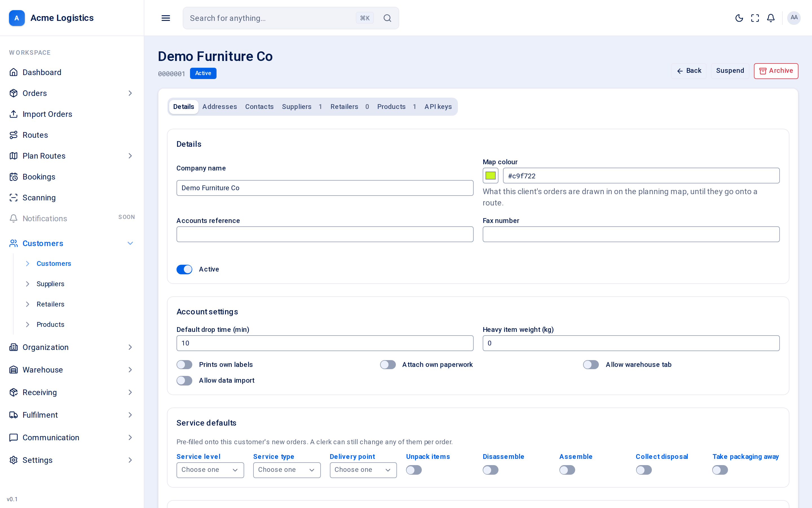This screenshot has width=812, height=508.
Task: Switch to the Contacts tab
Action: click(259, 107)
